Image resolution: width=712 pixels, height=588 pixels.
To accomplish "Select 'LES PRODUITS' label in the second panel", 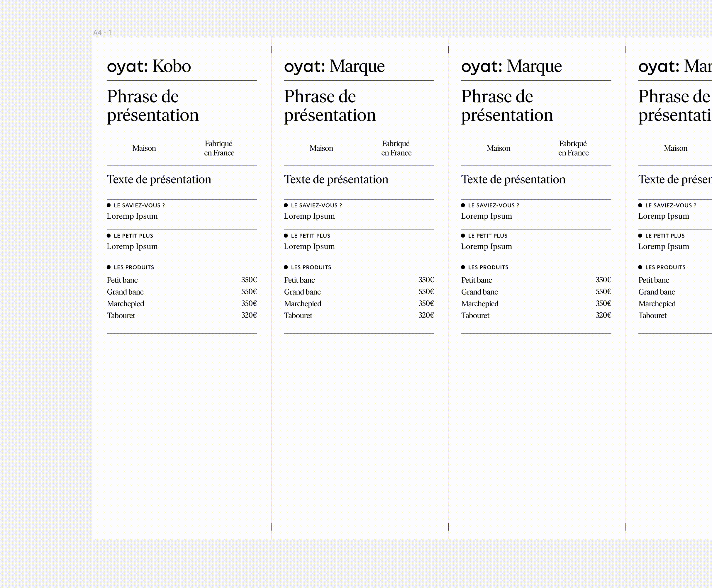I will point(311,267).
